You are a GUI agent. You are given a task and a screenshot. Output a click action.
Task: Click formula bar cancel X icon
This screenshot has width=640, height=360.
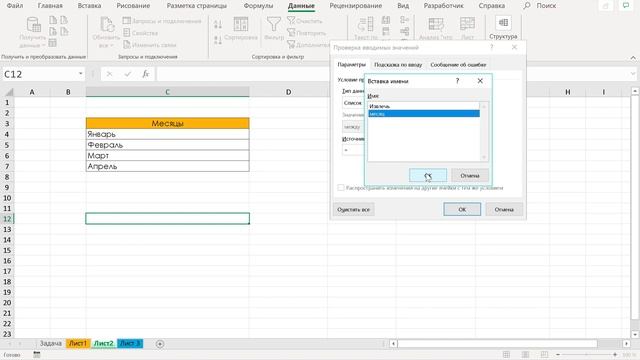pyautogui.click(x=109, y=74)
